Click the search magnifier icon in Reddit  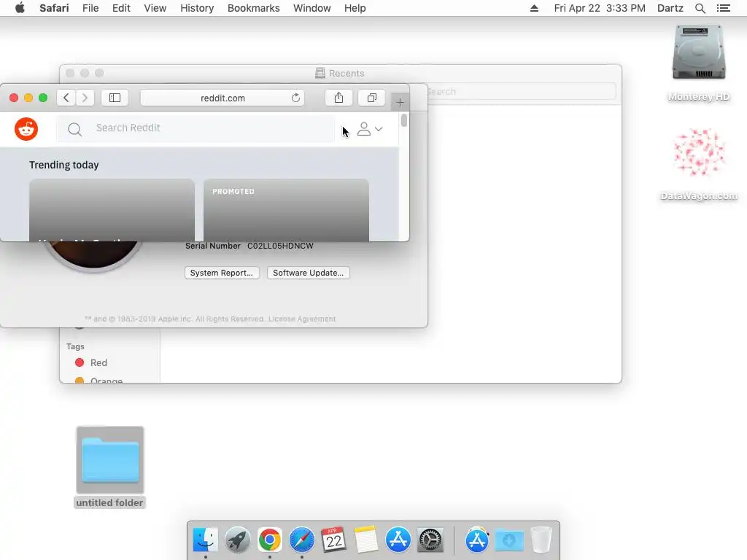click(75, 129)
